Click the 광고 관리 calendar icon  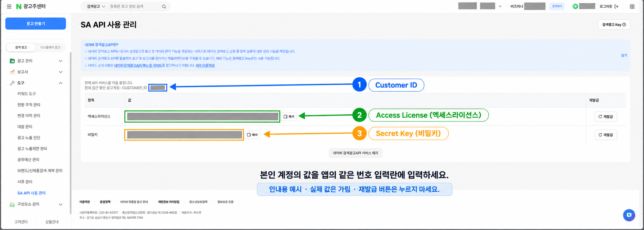point(12,61)
